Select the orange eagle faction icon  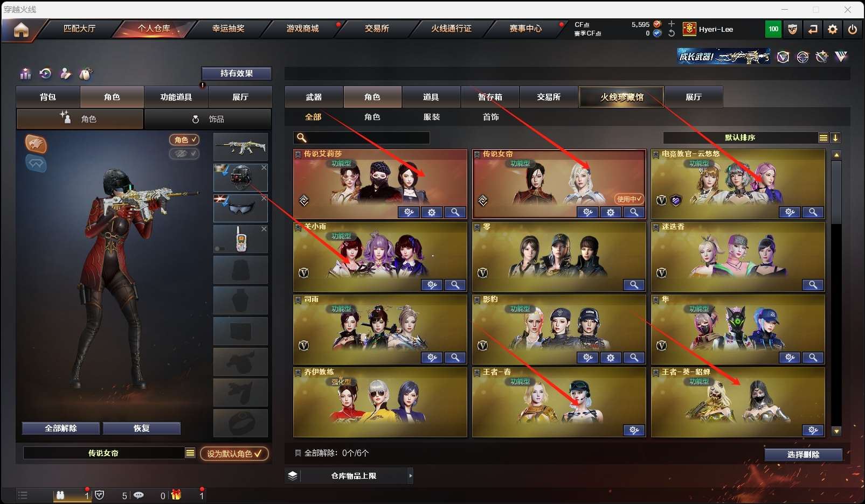coord(36,144)
